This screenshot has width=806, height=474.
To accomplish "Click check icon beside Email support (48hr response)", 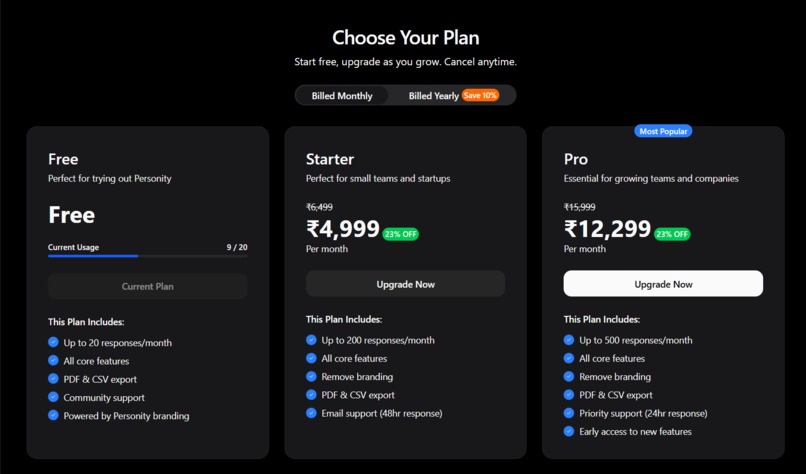I will click(312, 413).
